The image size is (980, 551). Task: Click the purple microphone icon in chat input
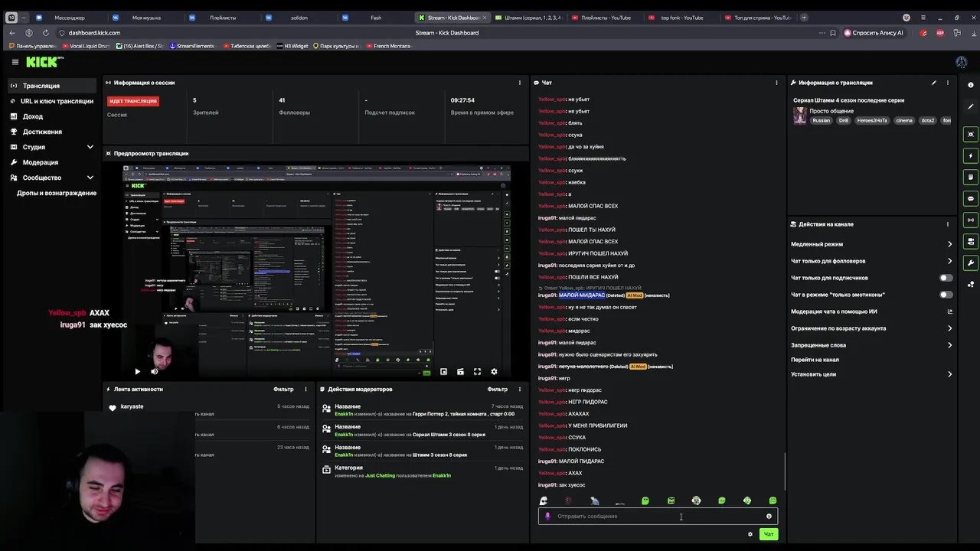coord(547,516)
